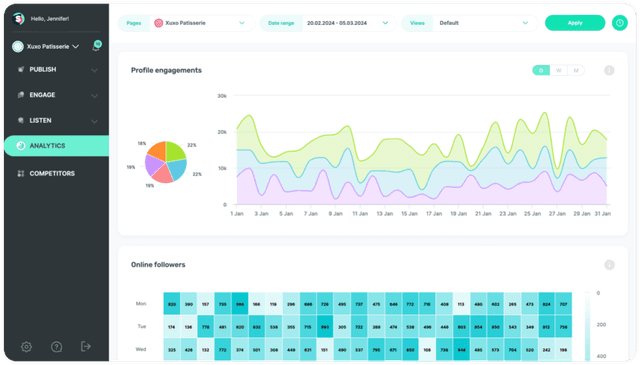Expand the Listen section chevron
This screenshot has width=640, height=365.
(94, 121)
